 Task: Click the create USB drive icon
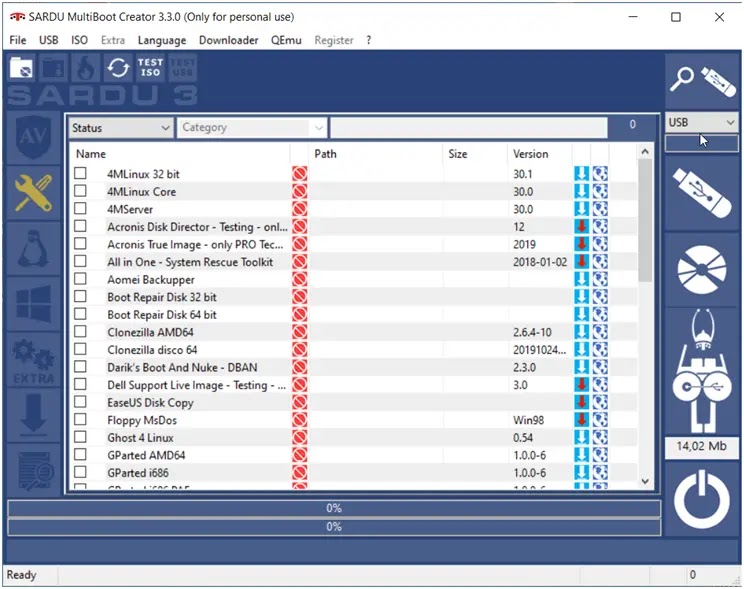pos(702,193)
